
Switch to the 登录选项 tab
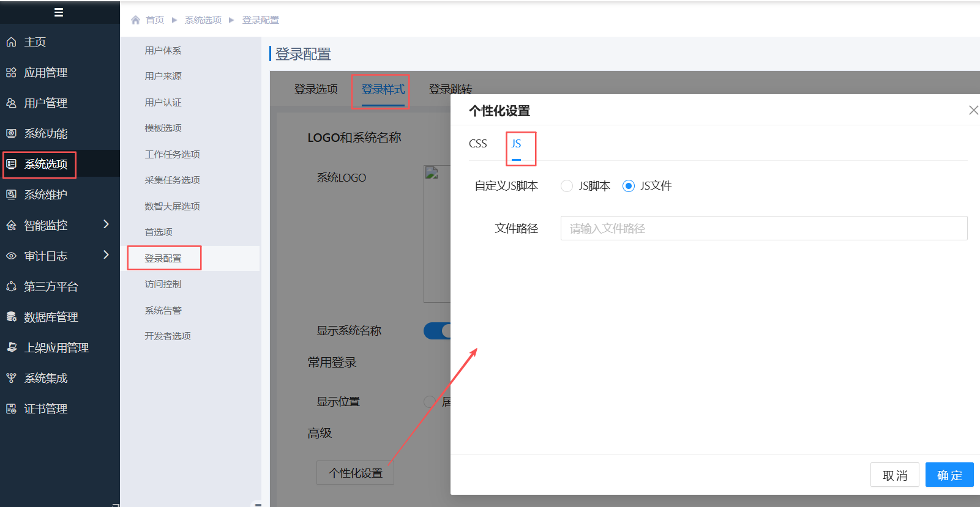(316, 89)
